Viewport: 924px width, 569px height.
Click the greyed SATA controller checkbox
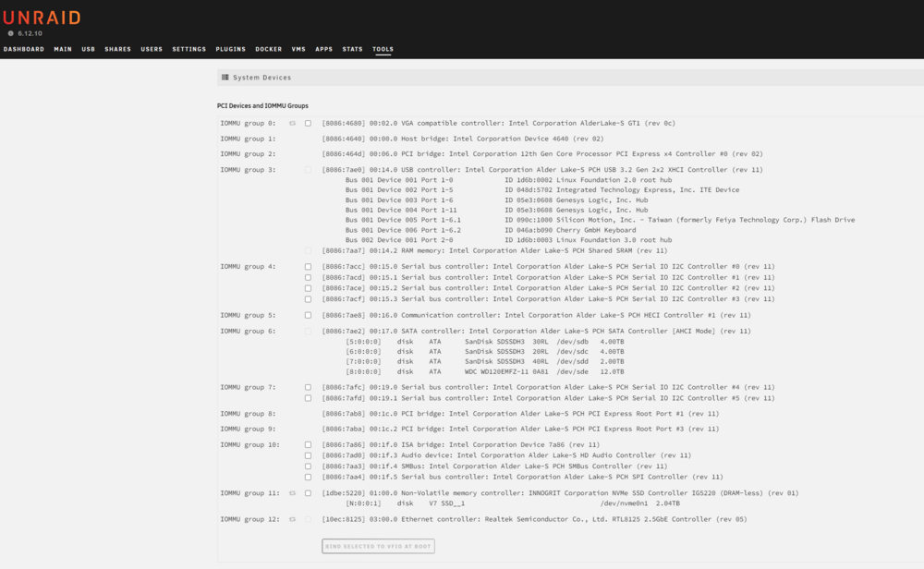309,331
